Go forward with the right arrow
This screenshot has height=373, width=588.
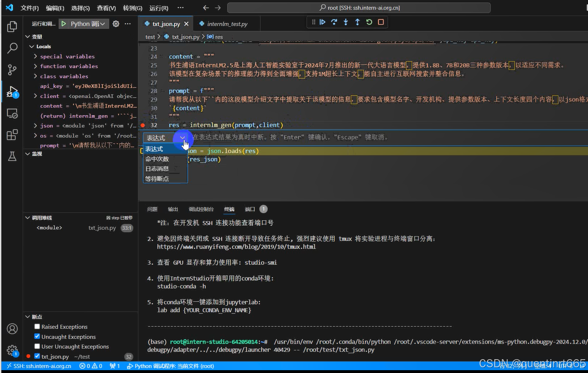[x=218, y=8]
